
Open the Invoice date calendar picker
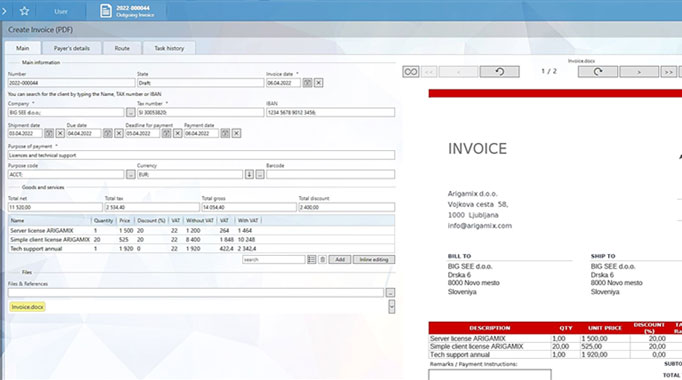coord(308,83)
